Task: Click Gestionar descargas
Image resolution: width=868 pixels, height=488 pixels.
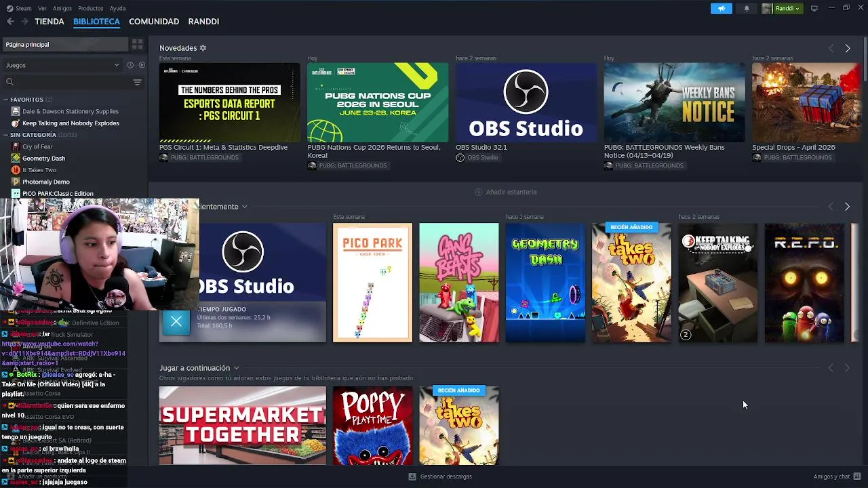Action: click(439, 476)
